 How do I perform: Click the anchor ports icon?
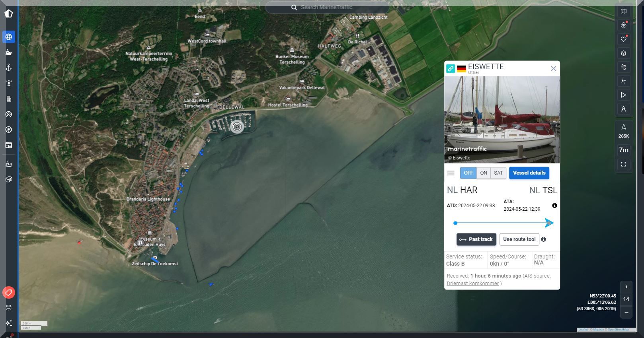[8, 68]
